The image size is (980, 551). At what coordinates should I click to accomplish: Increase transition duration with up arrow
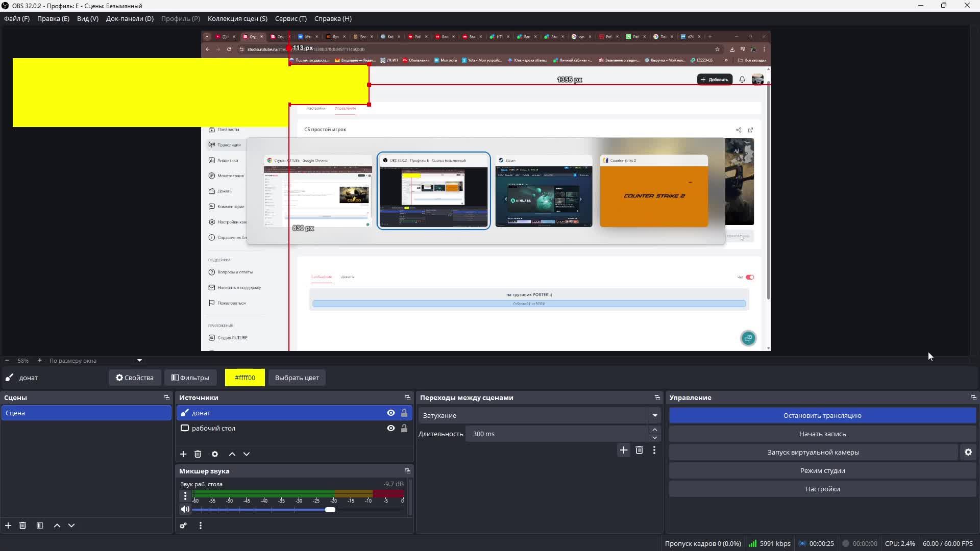[655, 430]
